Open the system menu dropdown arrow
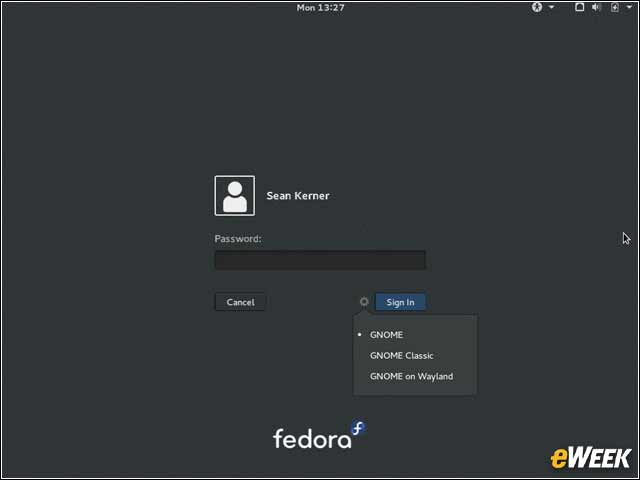This screenshot has height=480, width=640. tap(627, 8)
